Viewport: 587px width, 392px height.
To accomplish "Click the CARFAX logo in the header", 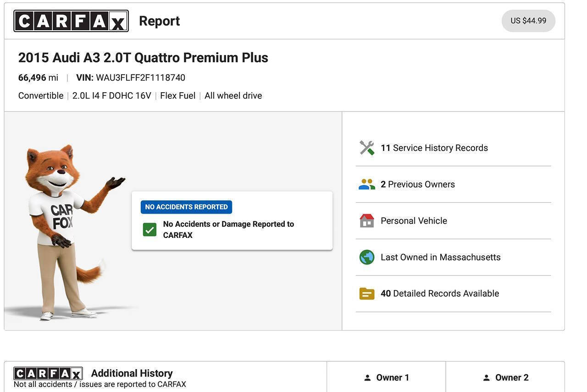I will pyautogui.click(x=71, y=21).
